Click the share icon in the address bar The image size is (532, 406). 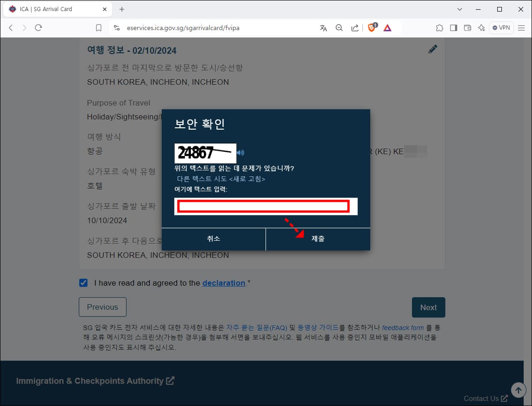tap(355, 28)
